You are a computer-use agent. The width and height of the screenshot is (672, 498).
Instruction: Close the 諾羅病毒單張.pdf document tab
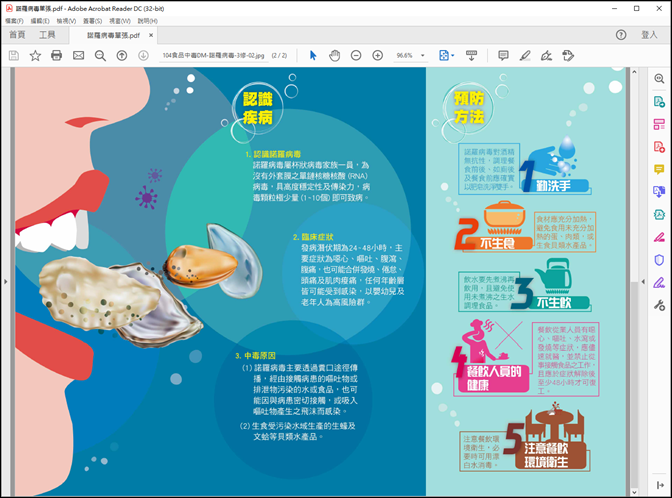151,35
